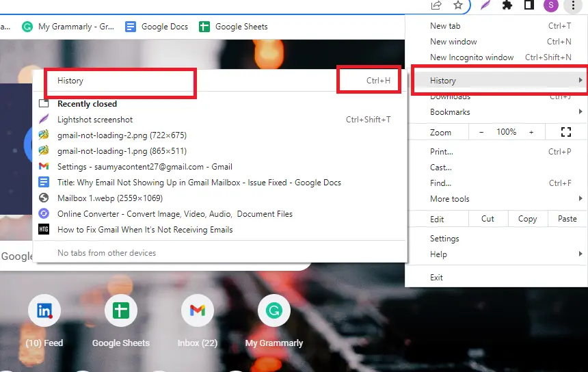Click No tabs from other devices text
Image resolution: width=588 pixels, height=372 pixels.
tap(107, 253)
